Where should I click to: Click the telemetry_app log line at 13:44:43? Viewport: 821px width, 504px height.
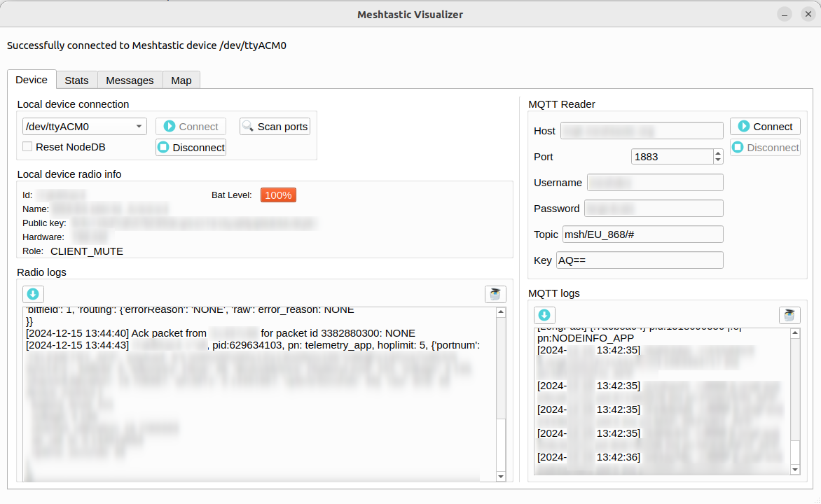pyautogui.click(x=253, y=345)
